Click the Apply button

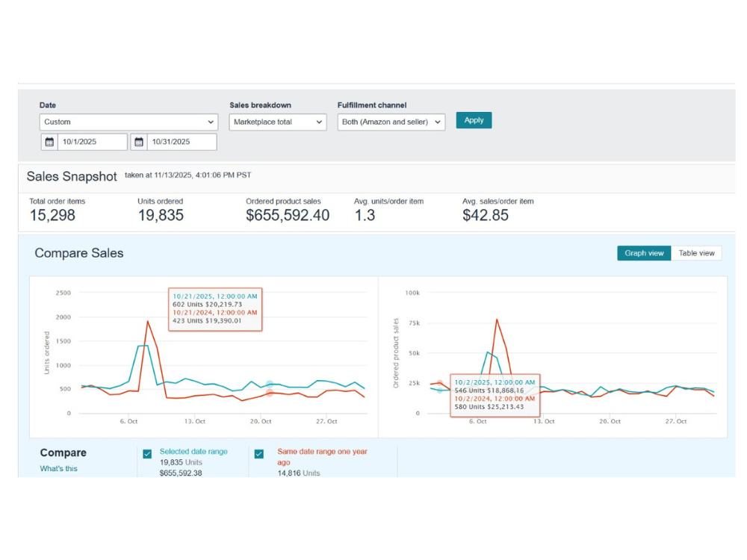pos(474,120)
